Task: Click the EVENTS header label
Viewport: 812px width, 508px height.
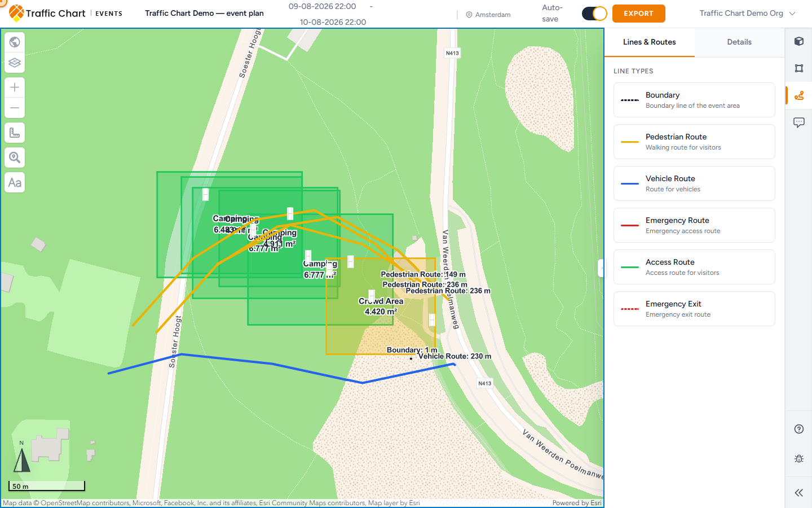Action: (x=109, y=14)
